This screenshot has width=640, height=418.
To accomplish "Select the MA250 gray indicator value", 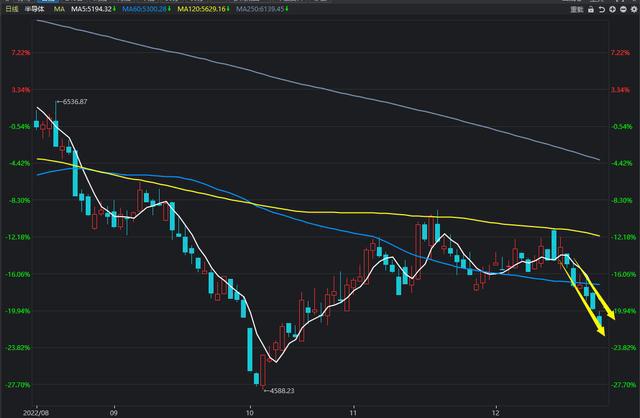I will tap(260, 9).
